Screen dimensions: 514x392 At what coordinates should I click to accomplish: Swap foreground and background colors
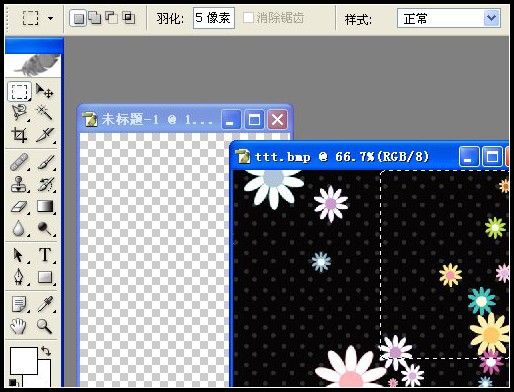click(46, 351)
